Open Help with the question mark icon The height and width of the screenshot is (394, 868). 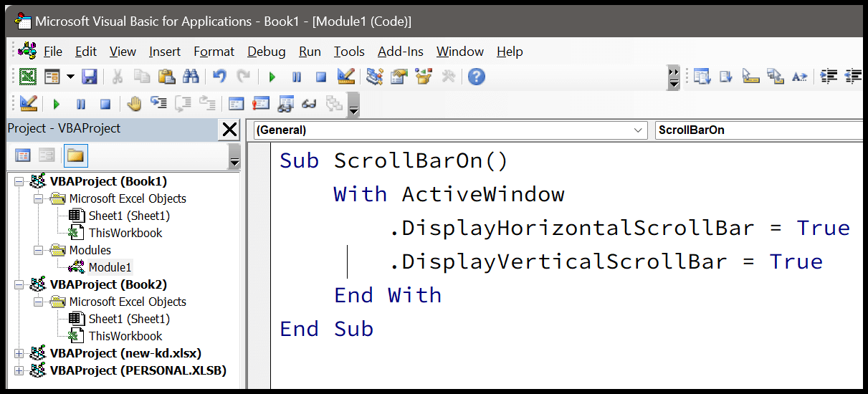coord(477,77)
